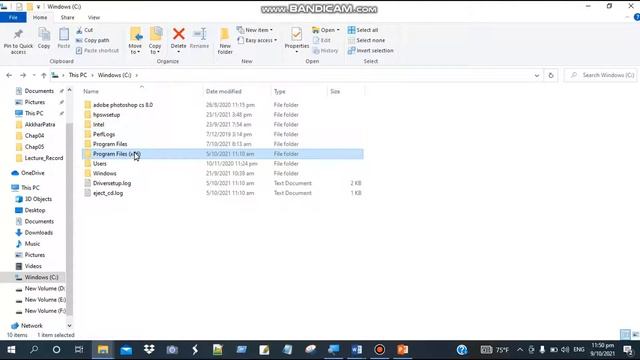The width and height of the screenshot is (640, 360).
Task: Click Edit in the Open group
Action: click(322, 40)
